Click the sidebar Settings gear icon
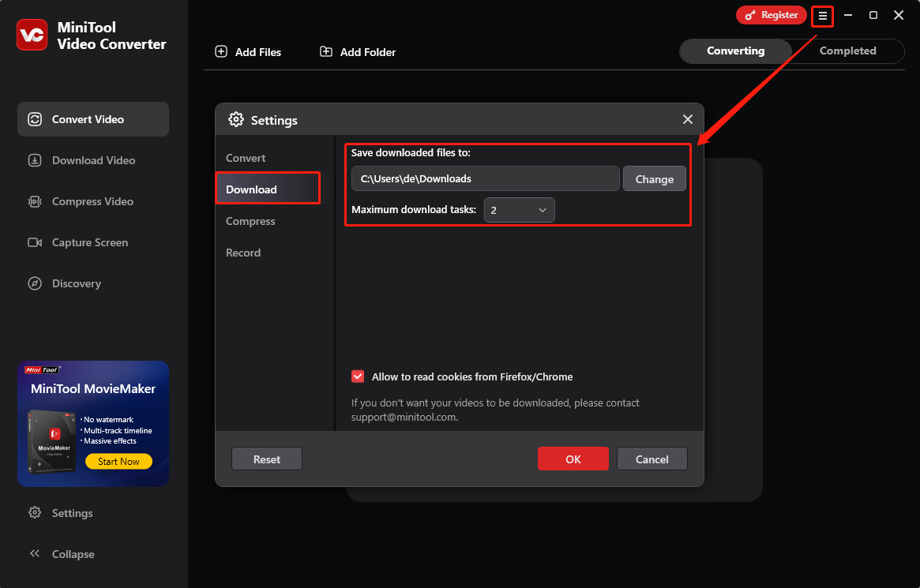This screenshot has height=588, width=920. (x=35, y=513)
